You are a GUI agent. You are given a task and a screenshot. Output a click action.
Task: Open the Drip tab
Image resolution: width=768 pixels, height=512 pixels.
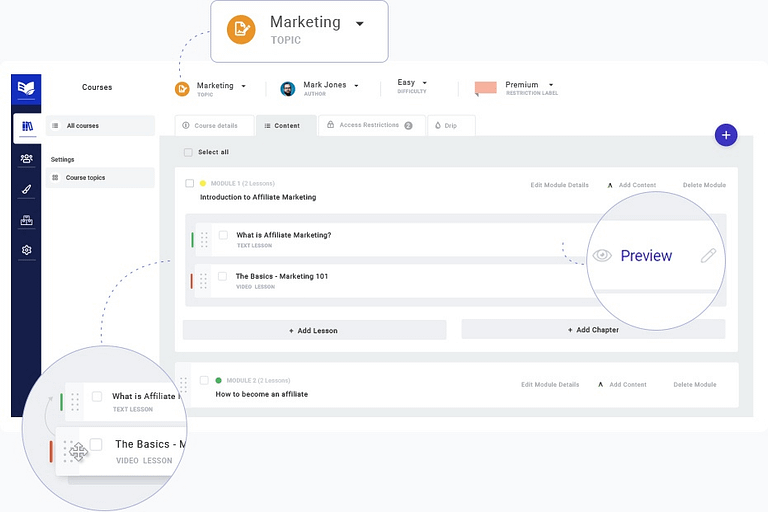tap(450, 126)
